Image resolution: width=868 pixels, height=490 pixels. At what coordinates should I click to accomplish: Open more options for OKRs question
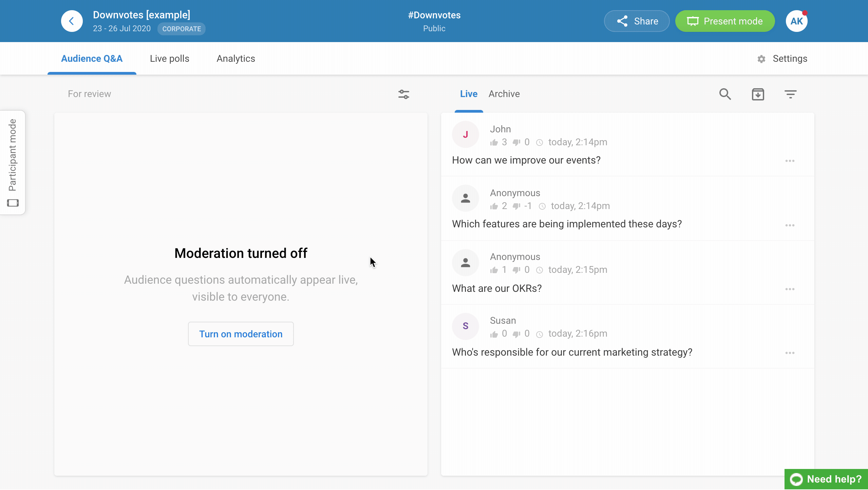coord(790,289)
